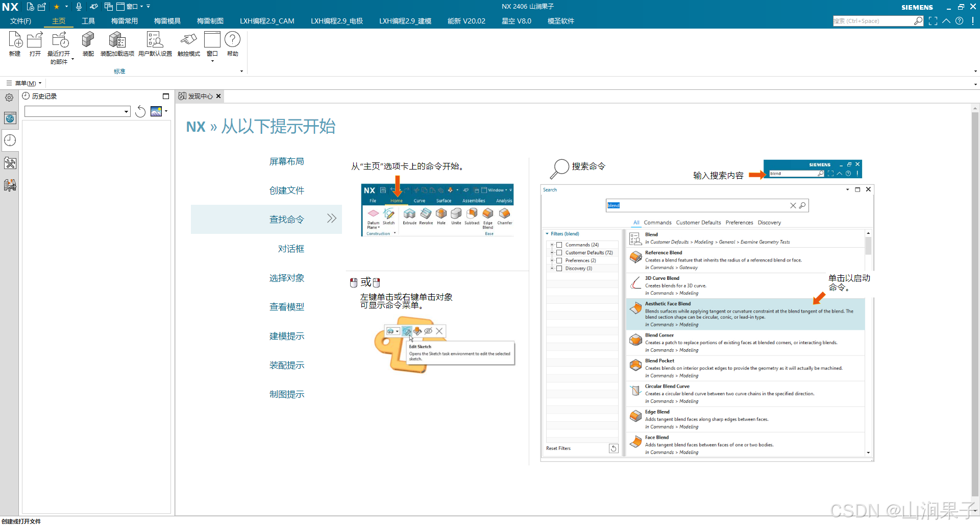The width and height of the screenshot is (980, 527).
Task: Open the 模圣软件 tab
Action: pos(561,21)
